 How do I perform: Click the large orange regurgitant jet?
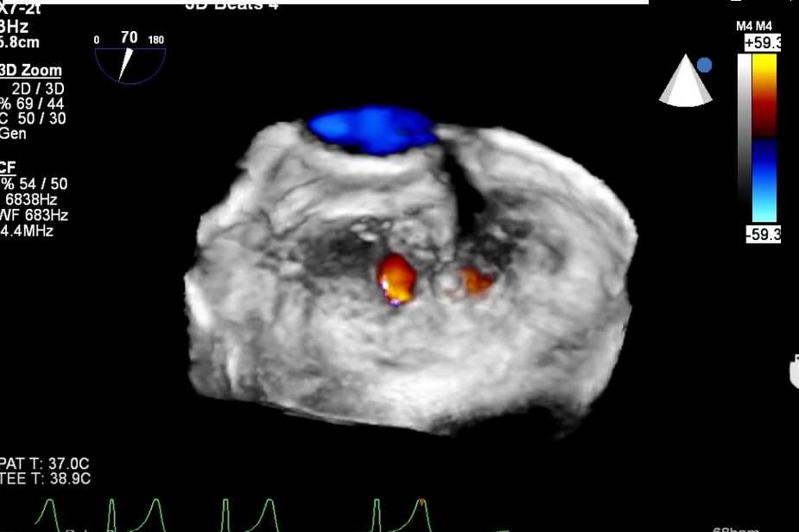tap(396, 275)
